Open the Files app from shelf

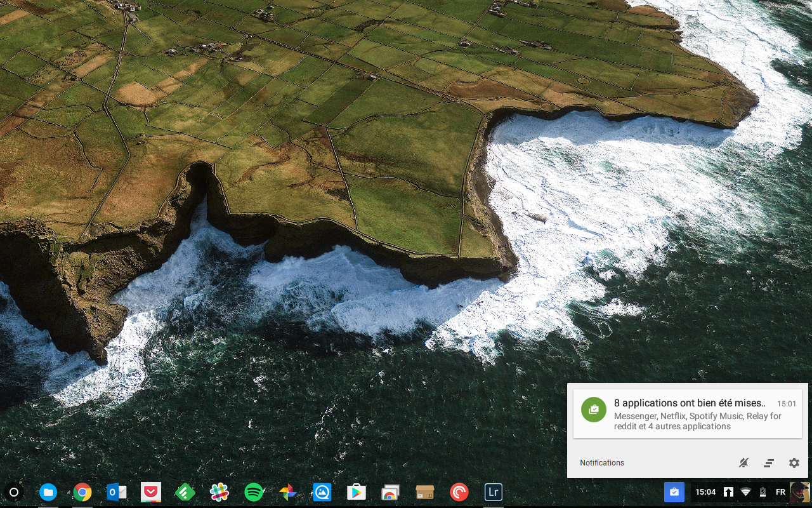click(48, 492)
